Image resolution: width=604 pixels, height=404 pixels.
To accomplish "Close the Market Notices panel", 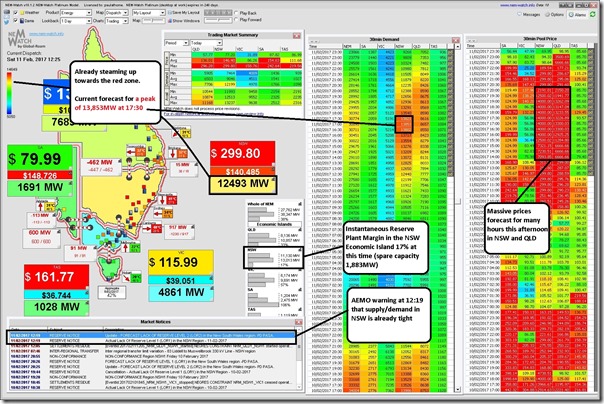I will click(x=298, y=322).
